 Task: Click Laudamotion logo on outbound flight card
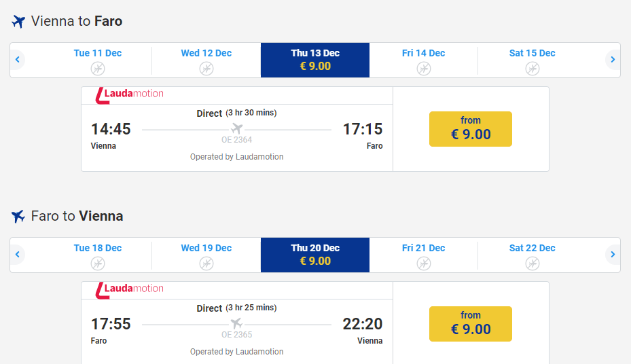(x=130, y=94)
